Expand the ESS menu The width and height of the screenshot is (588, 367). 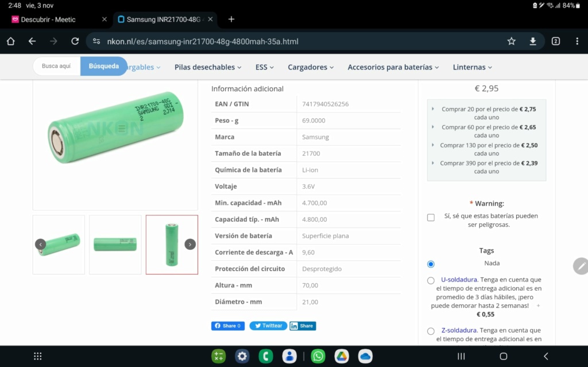[264, 67]
